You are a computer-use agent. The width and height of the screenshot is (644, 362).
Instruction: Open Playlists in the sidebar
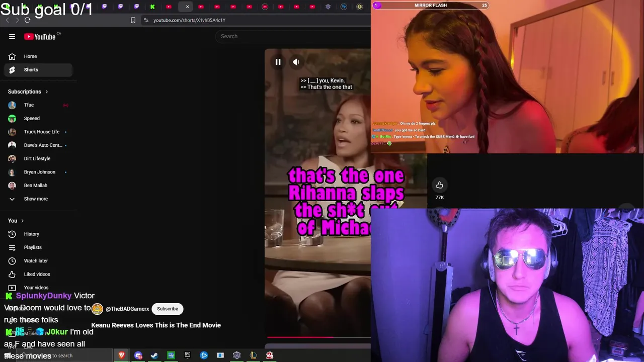[38, 247]
